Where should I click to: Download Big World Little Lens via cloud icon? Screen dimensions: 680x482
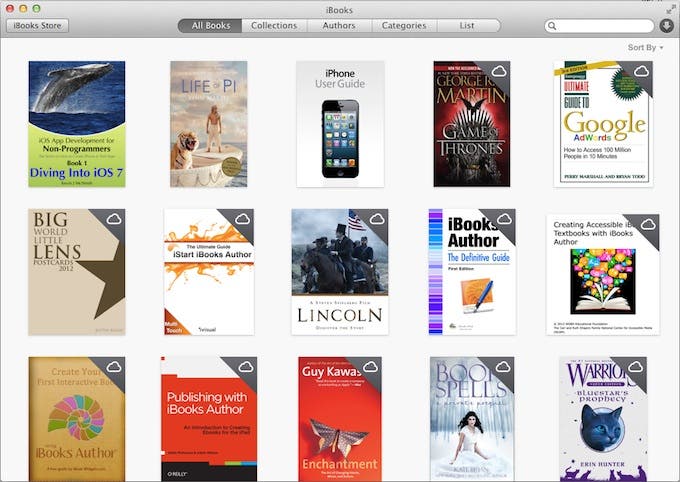pyautogui.click(x=114, y=219)
